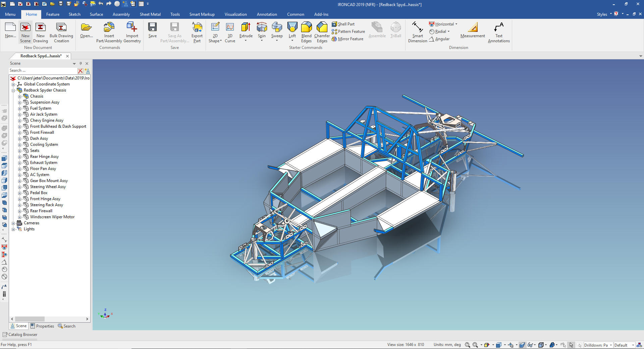644x349 pixels.
Task: Click Insert Part/Assembly icon
Action: (x=109, y=27)
